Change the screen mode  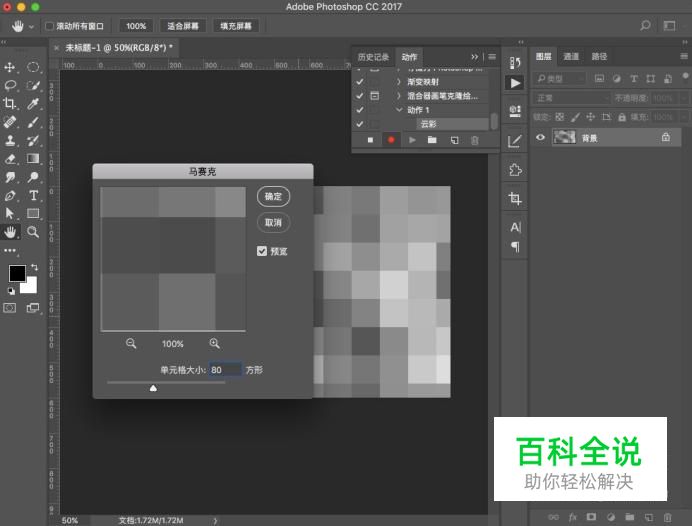tap(33, 308)
